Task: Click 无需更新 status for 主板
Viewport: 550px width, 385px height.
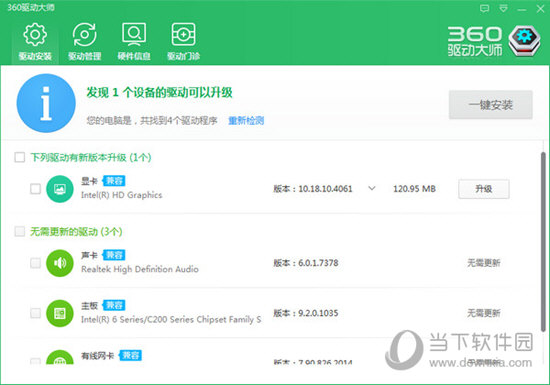Action: click(x=484, y=313)
